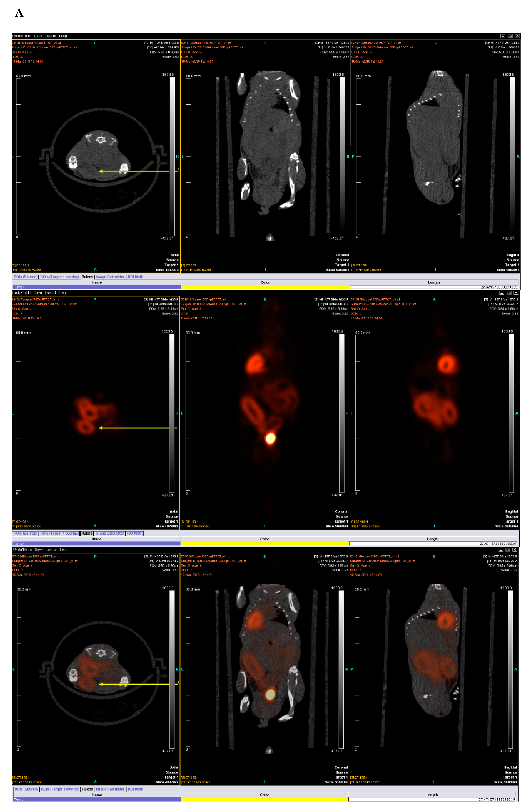Image resolution: width=531 pixels, height=812 pixels.
Task: Open the ROI Math tab in top panel
Action: tap(135, 277)
